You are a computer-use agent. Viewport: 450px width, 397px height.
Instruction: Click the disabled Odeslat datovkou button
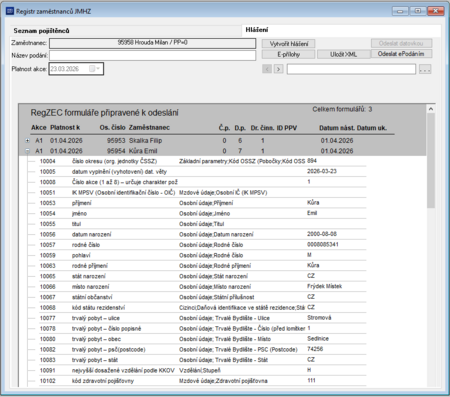click(x=401, y=43)
